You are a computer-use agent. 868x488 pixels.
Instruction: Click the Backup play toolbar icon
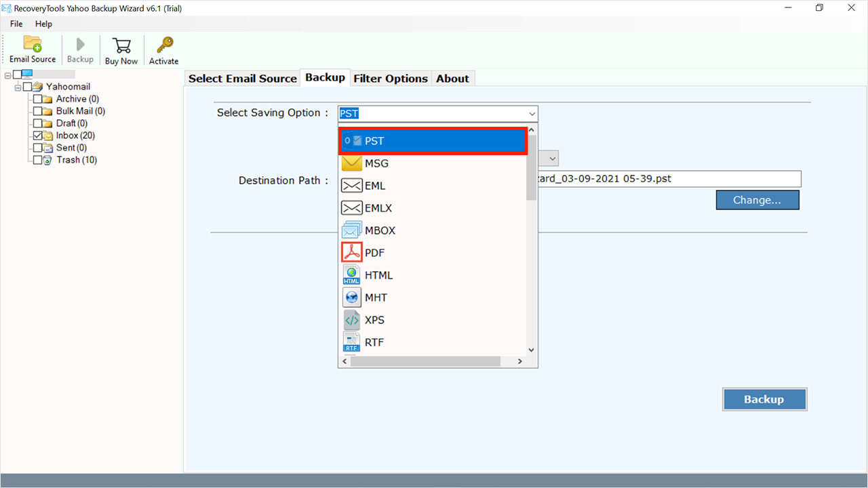pyautogui.click(x=80, y=45)
